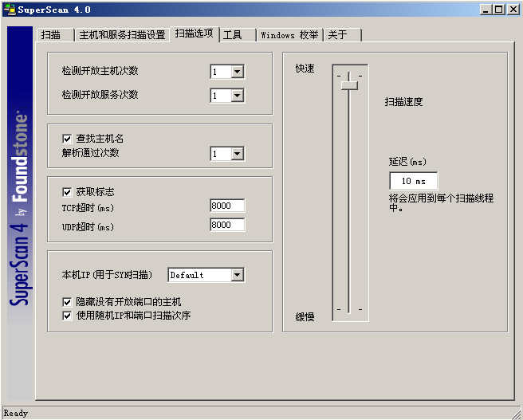The height and width of the screenshot is (420, 523).
Task: Maximize the SuperScan window
Action: [x=498, y=10]
